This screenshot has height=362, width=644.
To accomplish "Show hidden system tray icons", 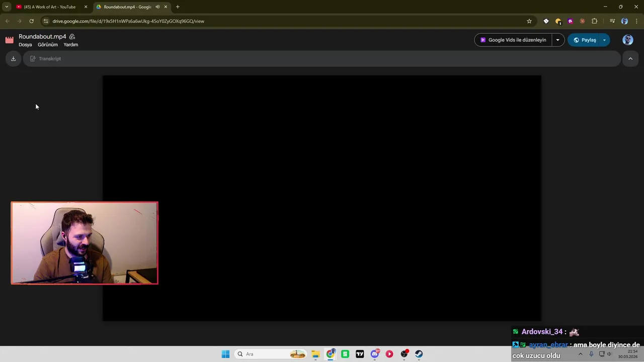I will 580,354.
